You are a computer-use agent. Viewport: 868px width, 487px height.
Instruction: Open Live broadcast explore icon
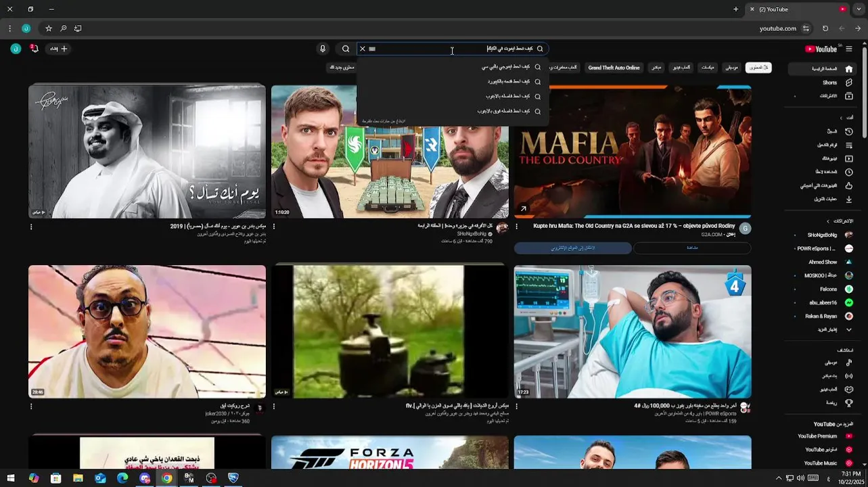[x=849, y=376]
